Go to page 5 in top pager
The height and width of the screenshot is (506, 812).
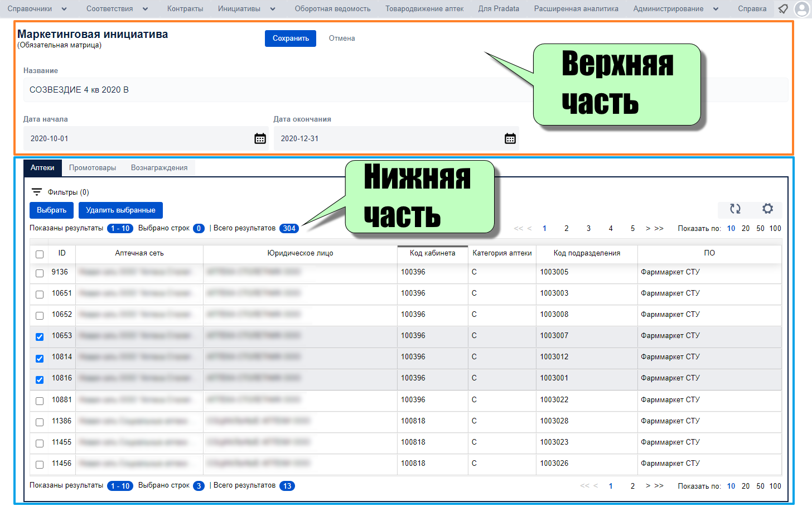click(632, 228)
